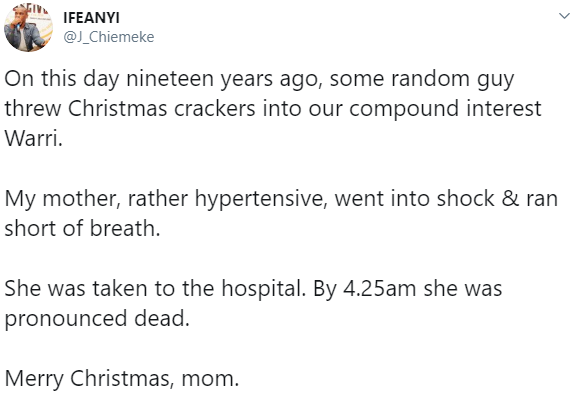Click the 'threw Christmas crackers' text line
The width and height of the screenshot is (571, 396).
click(x=273, y=109)
